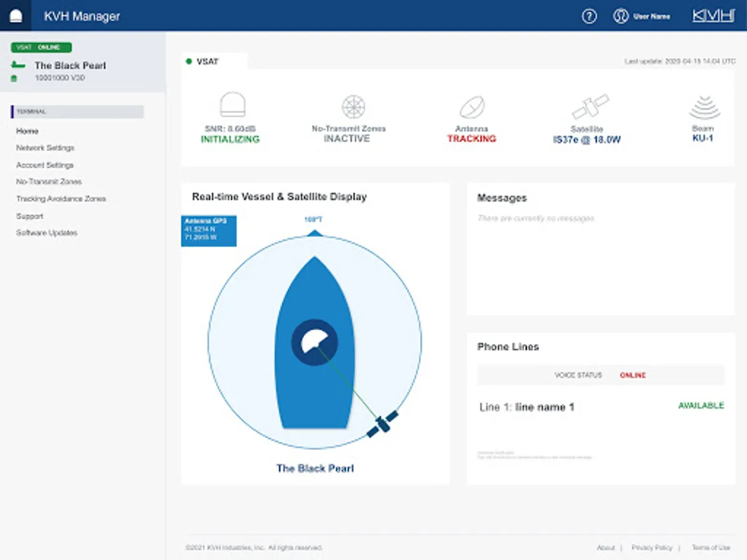747x560 pixels.
Task: Click the antenna direction indicator on vessel
Action: (314, 342)
